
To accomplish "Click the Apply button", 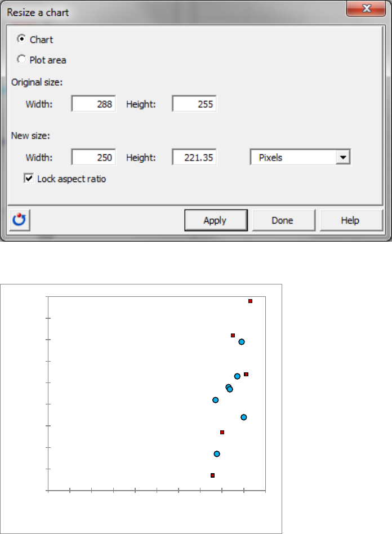I will click(216, 220).
